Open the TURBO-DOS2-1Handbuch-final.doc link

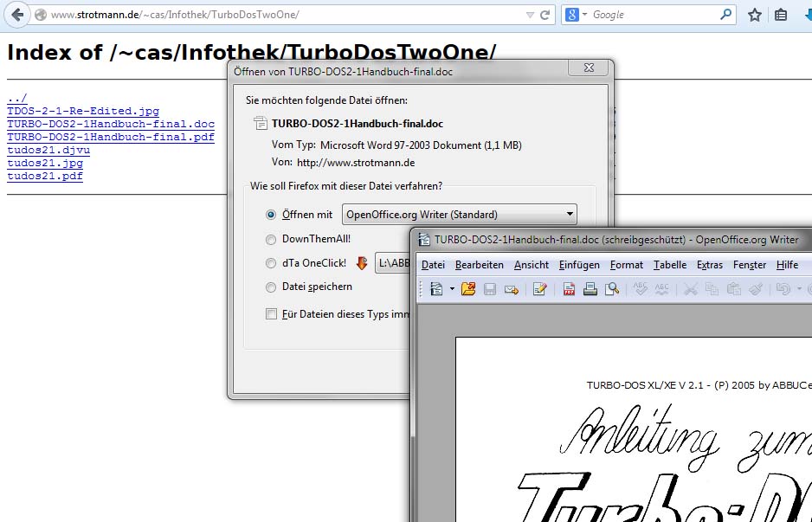click(111, 124)
